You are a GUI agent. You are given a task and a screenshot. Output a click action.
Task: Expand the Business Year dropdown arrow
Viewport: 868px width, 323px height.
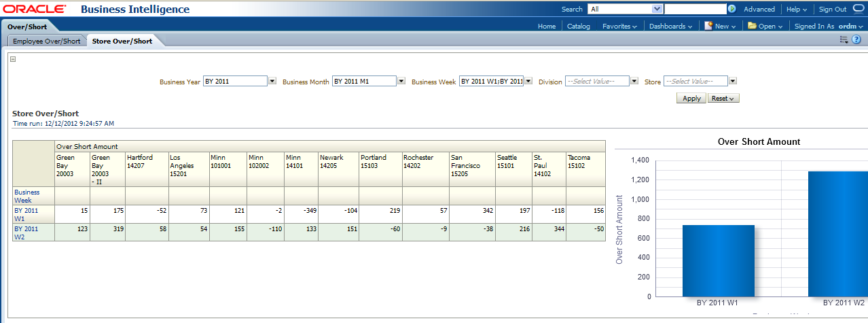click(272, 81)
